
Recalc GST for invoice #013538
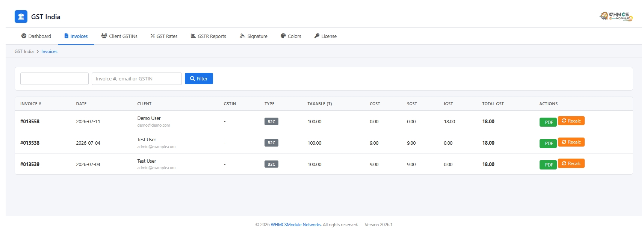pyautogui.click(x=571, y=142)
